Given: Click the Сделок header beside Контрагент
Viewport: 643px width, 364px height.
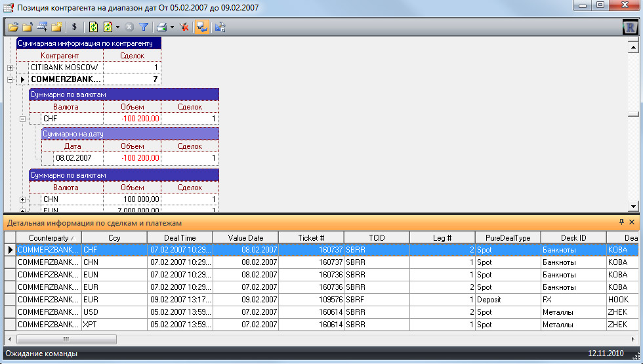Looking at the screenshot, I should (132, 55).
